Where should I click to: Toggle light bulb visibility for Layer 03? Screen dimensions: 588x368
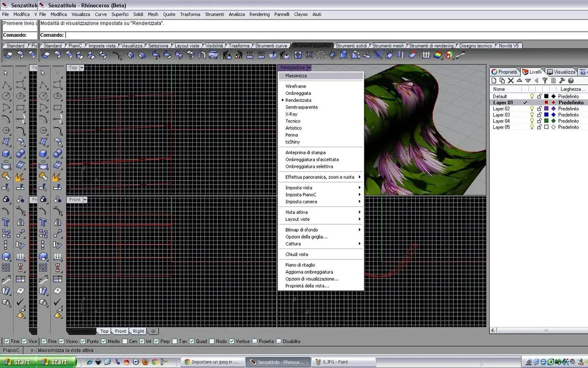pos(532,115)
